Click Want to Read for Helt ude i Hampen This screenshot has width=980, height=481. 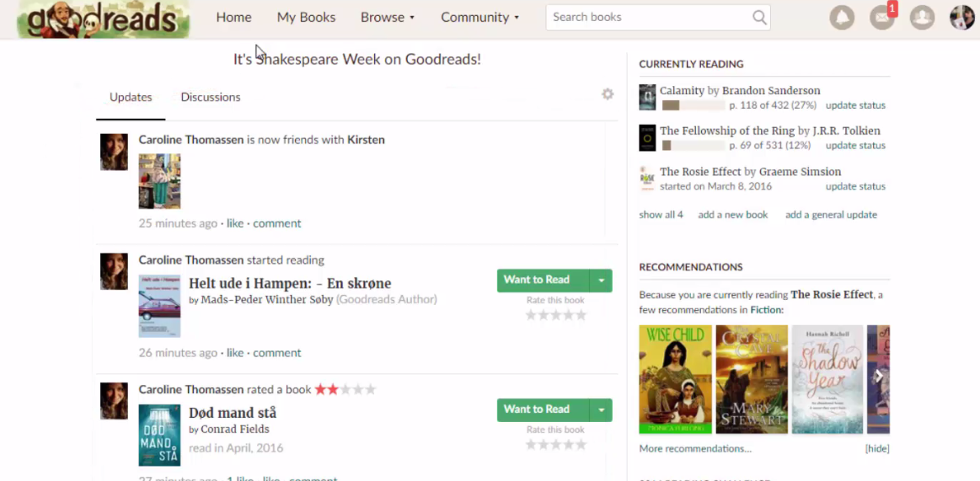(x=544, y=281)
